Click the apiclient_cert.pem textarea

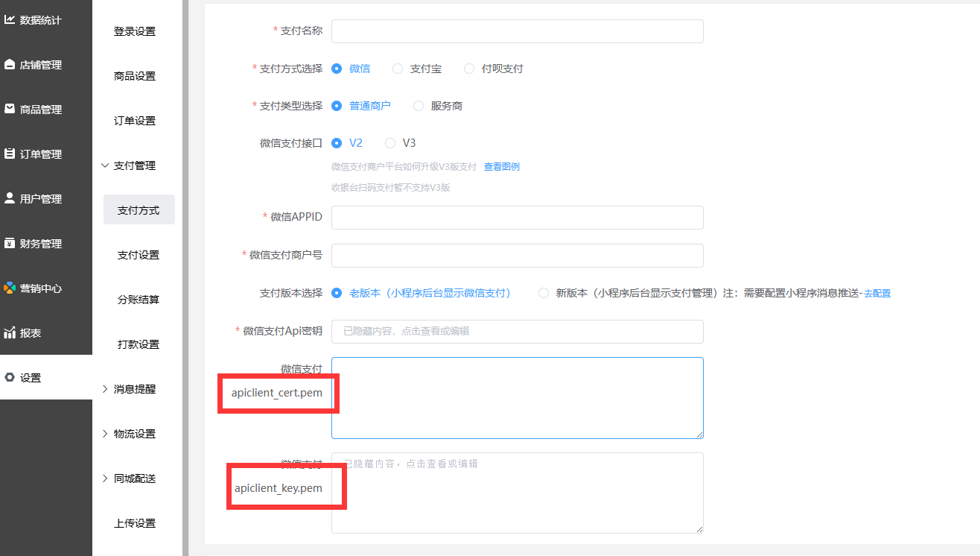(518, 398)
